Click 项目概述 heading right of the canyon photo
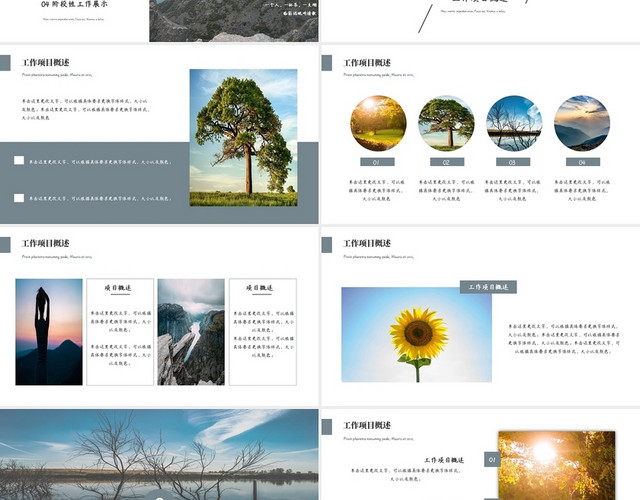 (260, 288)
